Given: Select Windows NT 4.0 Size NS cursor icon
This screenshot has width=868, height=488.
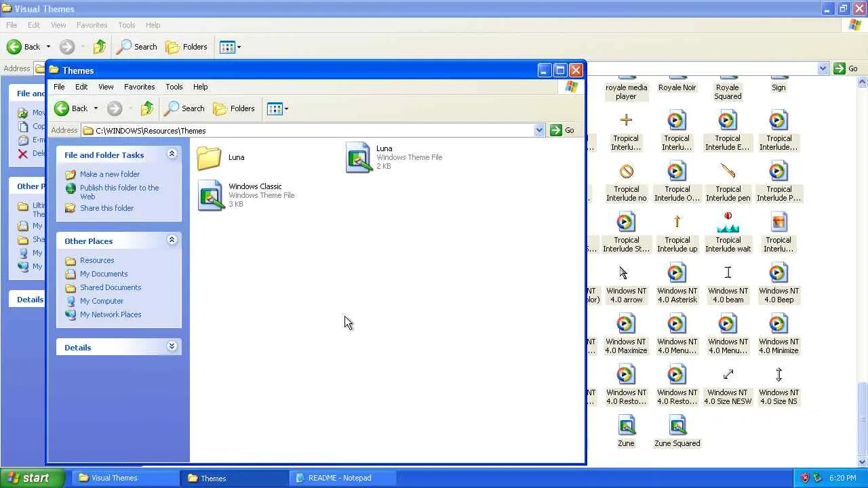Looking at the screenshot, I should [x=778, y=375].
